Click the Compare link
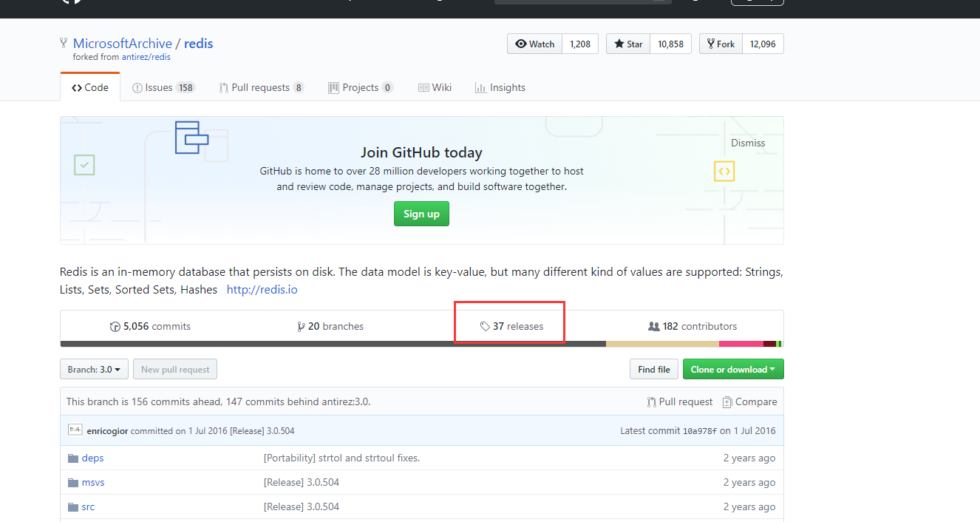The width and height of the screenshot is (980, 522). tap(749, 401)
